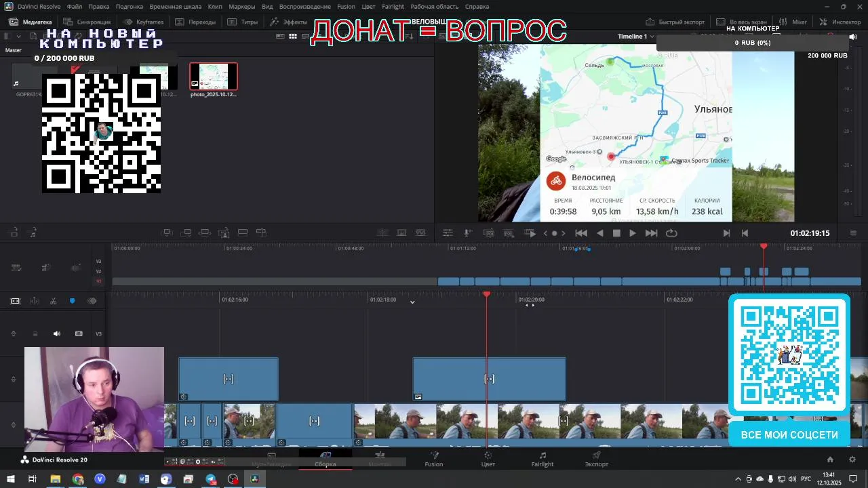
Task: Click the ripple overwrite edit icon
Action: 205,232
